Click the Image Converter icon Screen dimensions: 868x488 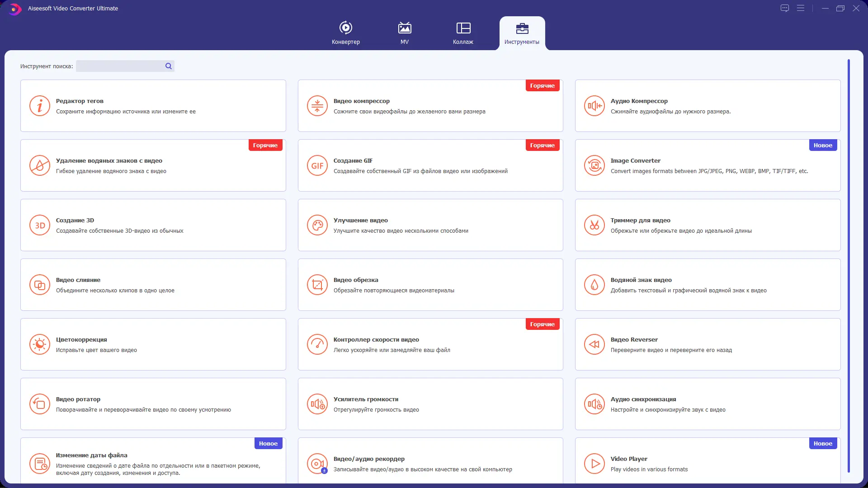594,166
